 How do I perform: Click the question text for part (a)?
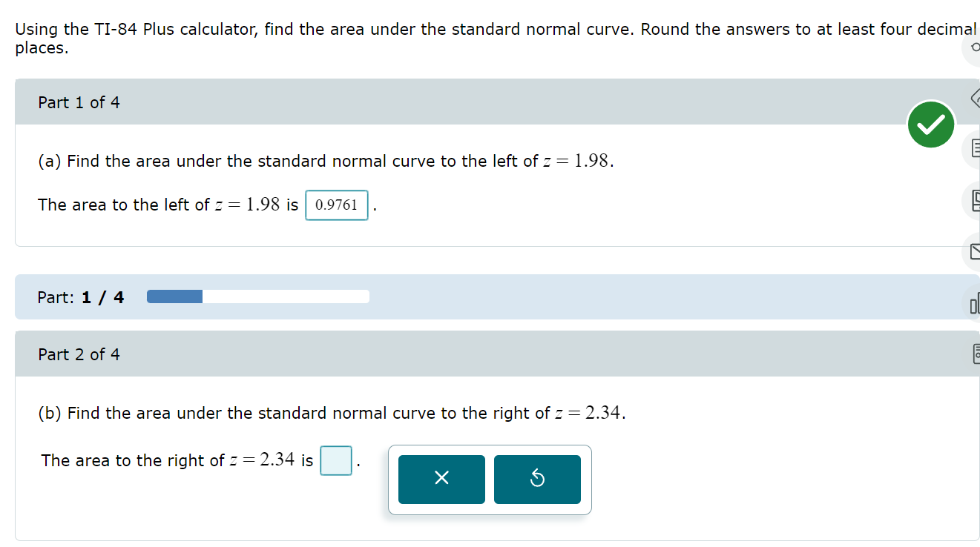(x=323, y=160)
